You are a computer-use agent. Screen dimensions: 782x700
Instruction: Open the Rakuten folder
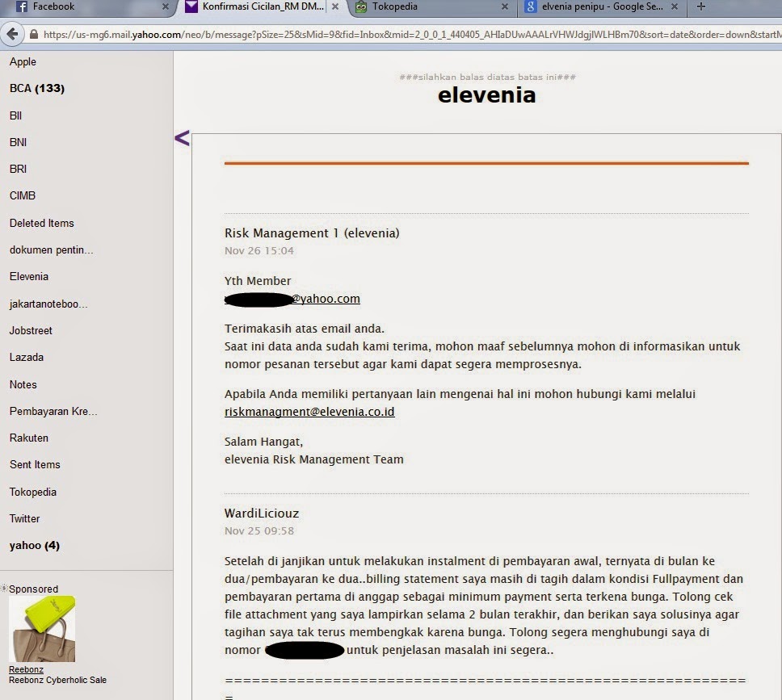click(29, 438)
